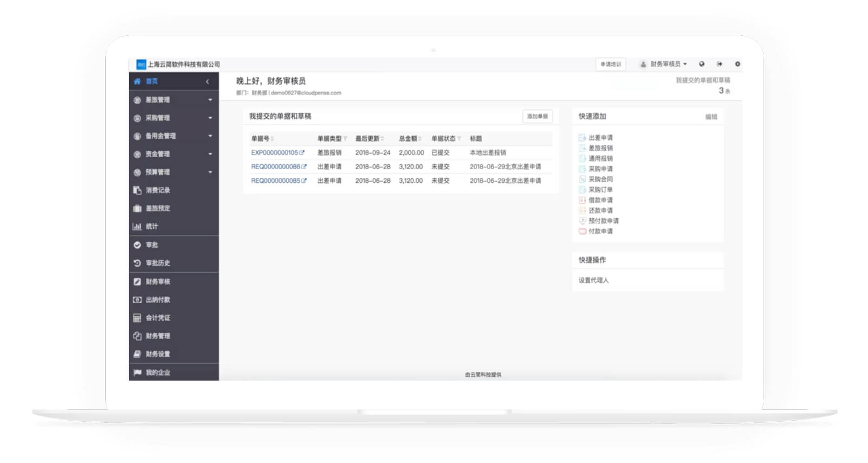Click the 审批历史 history icon in sidebar
Screen dimensions: 868x463
tap(137, 263)
